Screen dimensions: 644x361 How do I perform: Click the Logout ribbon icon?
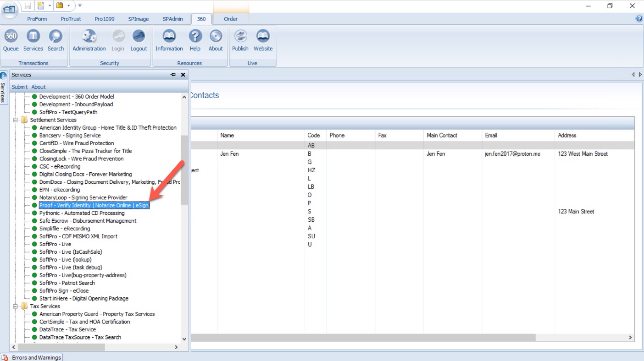[x=139, y=41]
